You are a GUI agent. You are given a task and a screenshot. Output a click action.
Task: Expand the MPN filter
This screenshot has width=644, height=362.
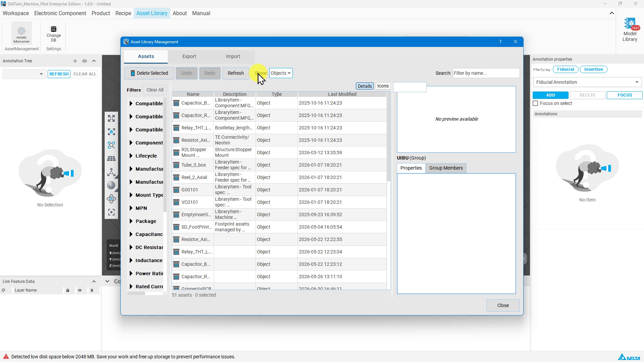(131, 208)
